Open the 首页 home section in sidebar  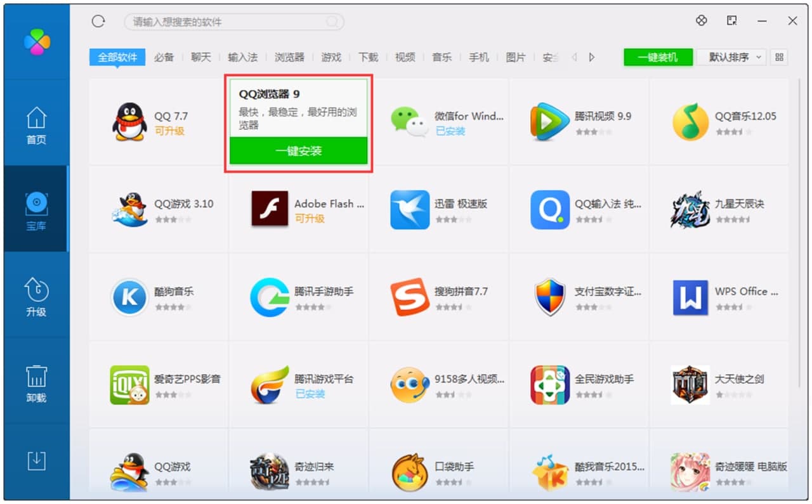click(x=36, y=126)
